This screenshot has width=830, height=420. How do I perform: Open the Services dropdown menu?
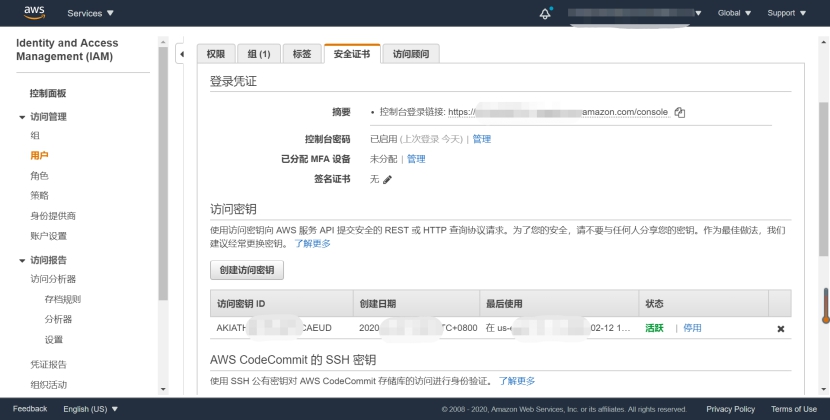(x=90, y=13)
